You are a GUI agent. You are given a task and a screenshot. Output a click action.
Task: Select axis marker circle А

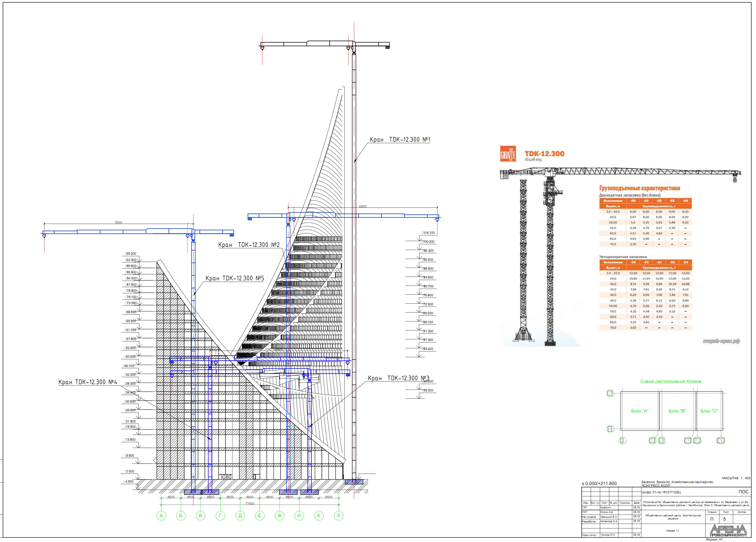[x=161, y=516]
